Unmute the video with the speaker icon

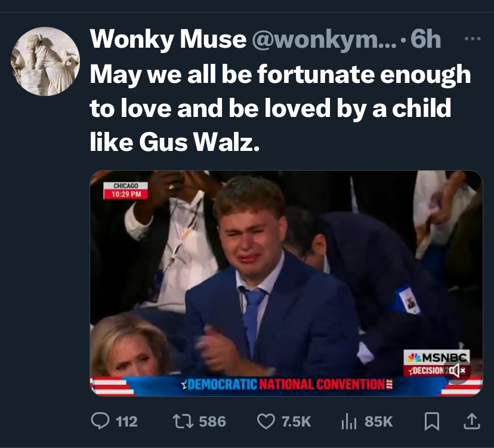pyautogui.click(x=456, y=372)
